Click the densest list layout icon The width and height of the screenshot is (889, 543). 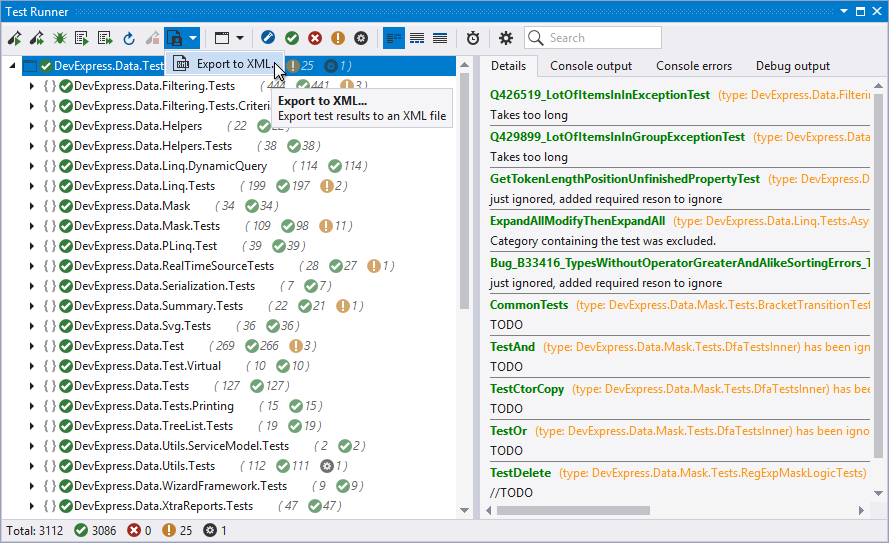pos(440,38)
